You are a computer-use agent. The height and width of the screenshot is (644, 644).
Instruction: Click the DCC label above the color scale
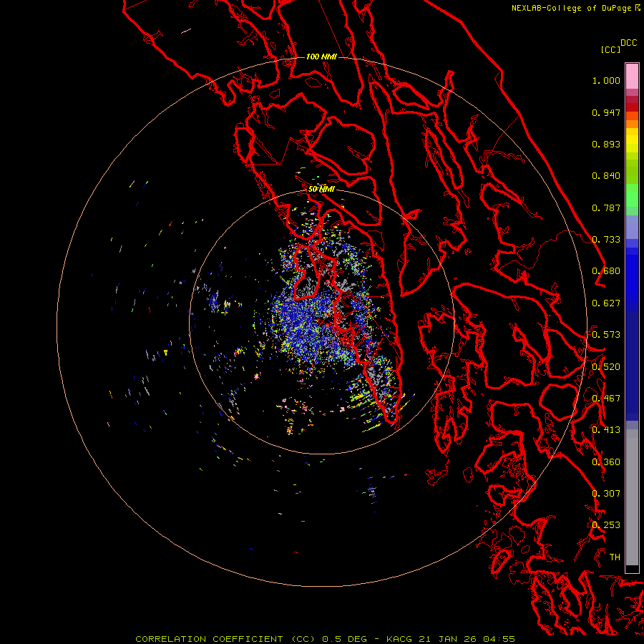[628, 43]
